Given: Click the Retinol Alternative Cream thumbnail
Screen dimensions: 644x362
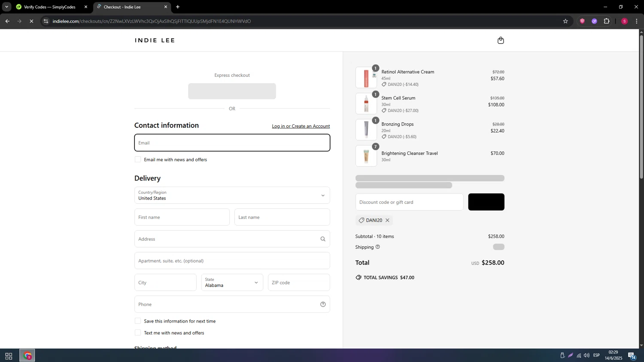Looking at the screenshot, I should coord(366,78).
